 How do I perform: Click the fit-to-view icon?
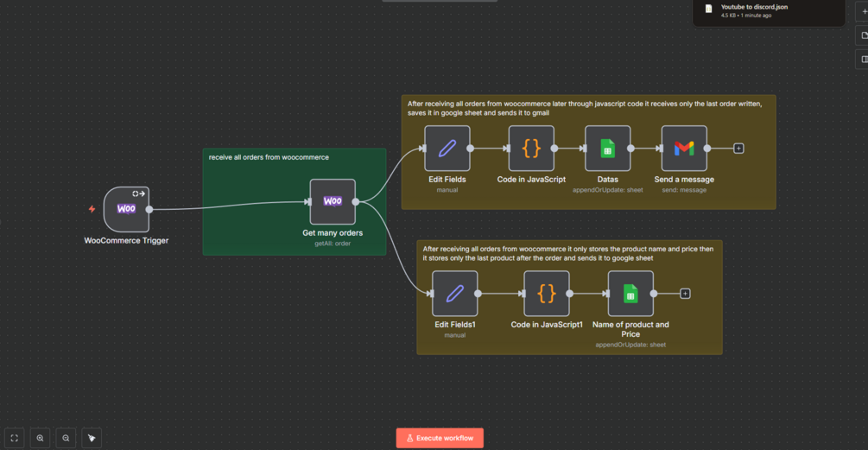[15, 438]
